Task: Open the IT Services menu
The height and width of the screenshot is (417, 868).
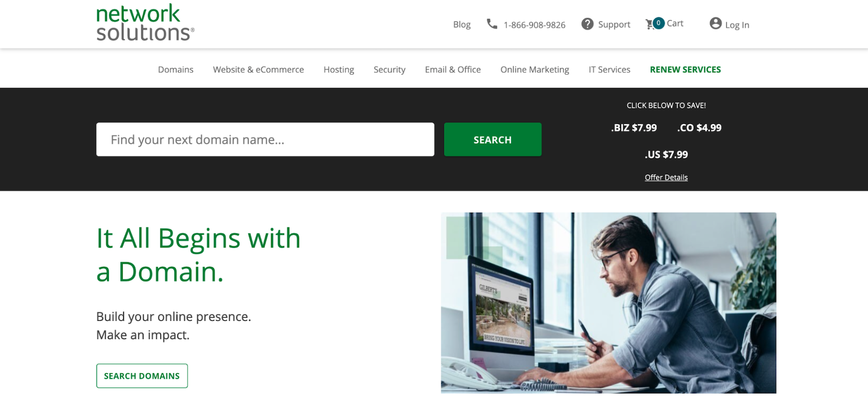Action: click(x=609, y=69)
